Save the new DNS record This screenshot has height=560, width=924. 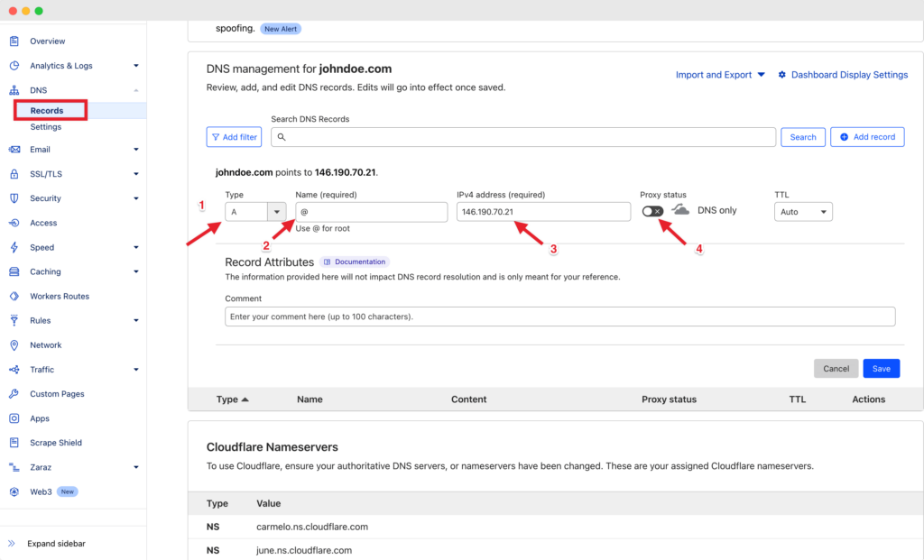(x=881, y=368)
